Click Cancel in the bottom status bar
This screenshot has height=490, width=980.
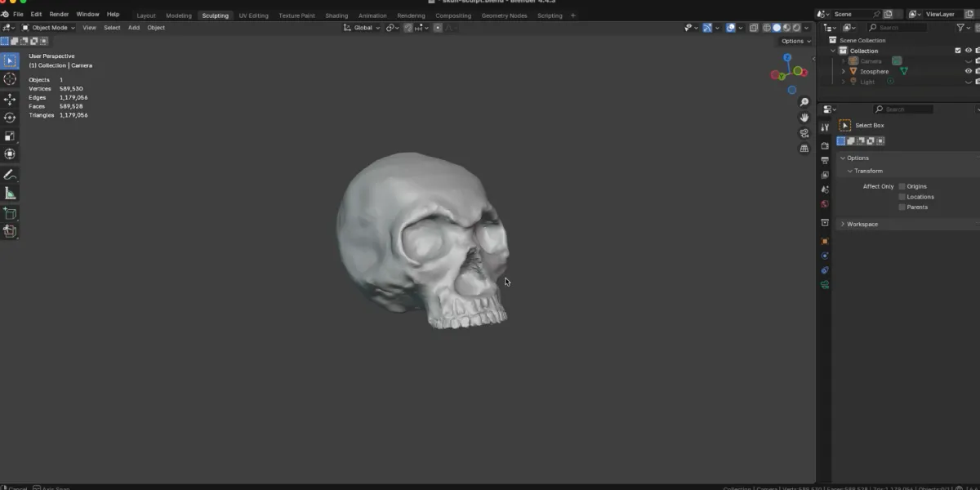pos(17,487)
